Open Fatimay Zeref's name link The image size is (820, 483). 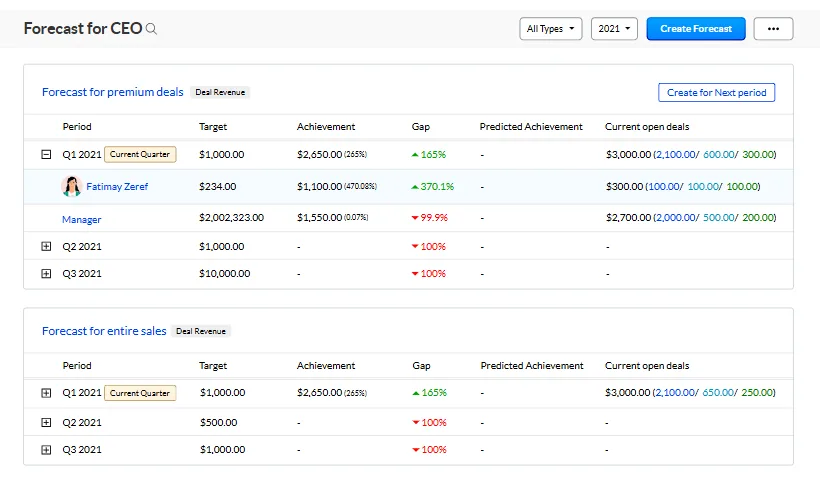pyautogui.click(x=117, y=187)
